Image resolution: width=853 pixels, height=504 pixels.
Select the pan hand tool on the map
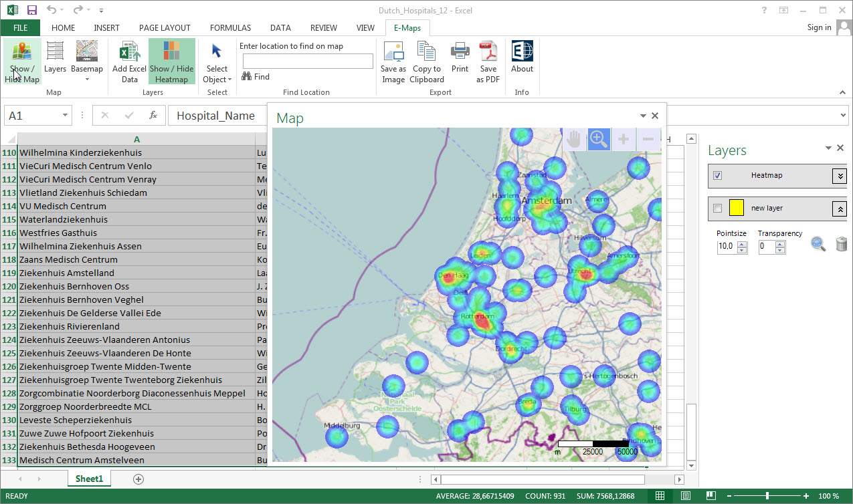tap(574, 138)
